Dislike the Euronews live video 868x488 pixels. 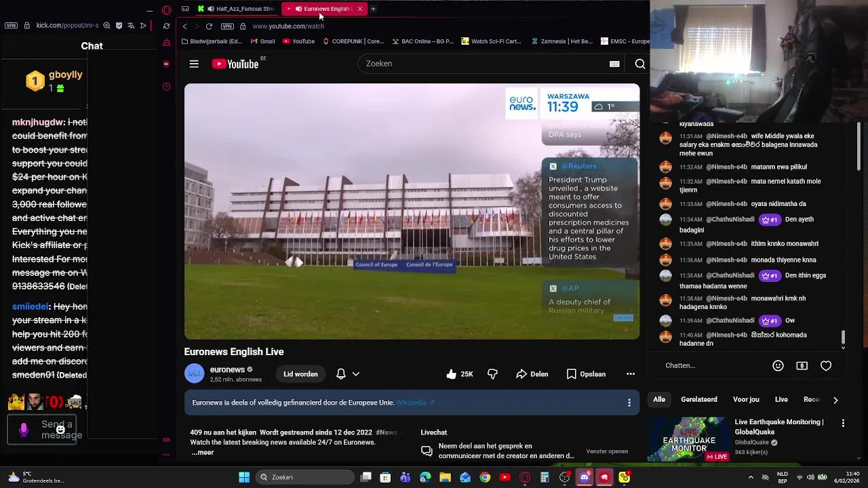point(492,374)
